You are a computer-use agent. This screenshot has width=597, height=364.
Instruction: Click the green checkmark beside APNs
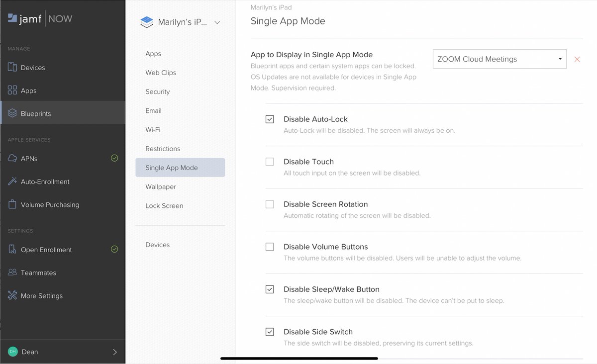(114, 158)
